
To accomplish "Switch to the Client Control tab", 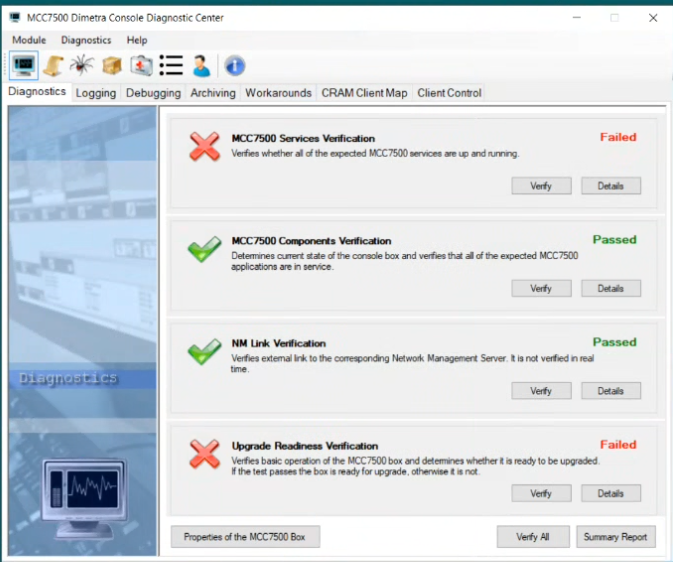I will tap(449, 93).
